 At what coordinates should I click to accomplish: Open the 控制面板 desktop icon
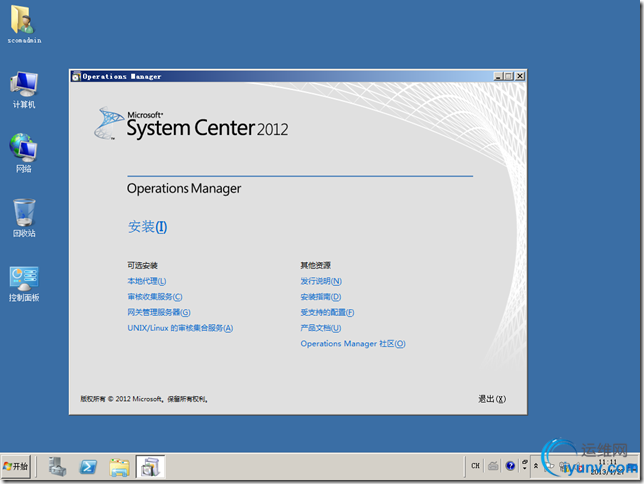pos(24,283)
